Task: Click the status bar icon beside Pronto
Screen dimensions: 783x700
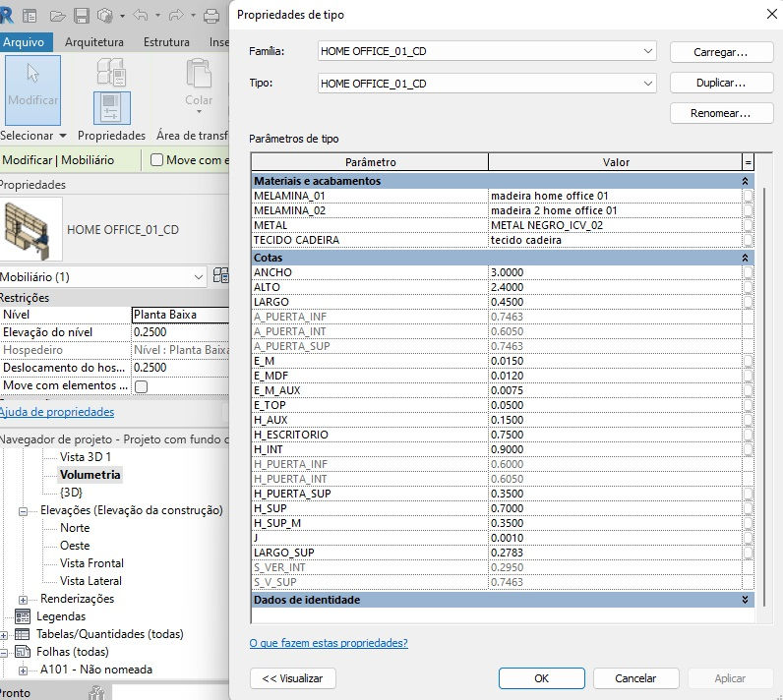Action: pos(96,693)
